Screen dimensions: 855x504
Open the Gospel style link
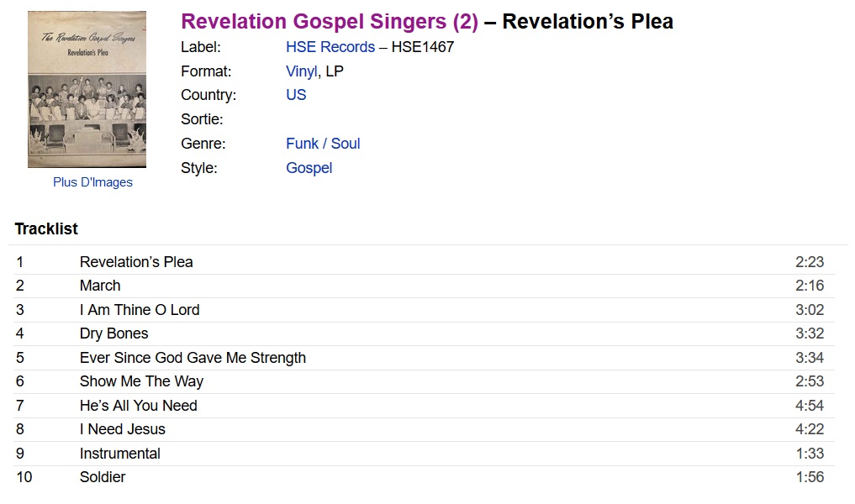pos(309,168)
